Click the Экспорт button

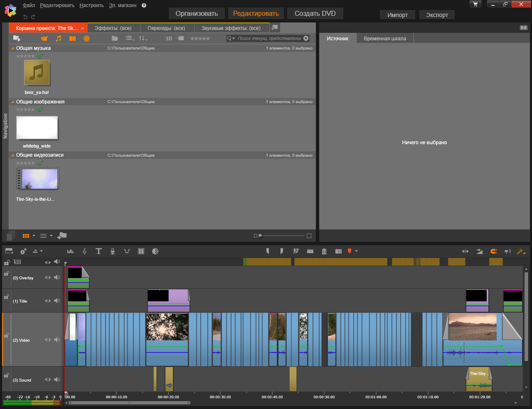click(x=437, y=15)
